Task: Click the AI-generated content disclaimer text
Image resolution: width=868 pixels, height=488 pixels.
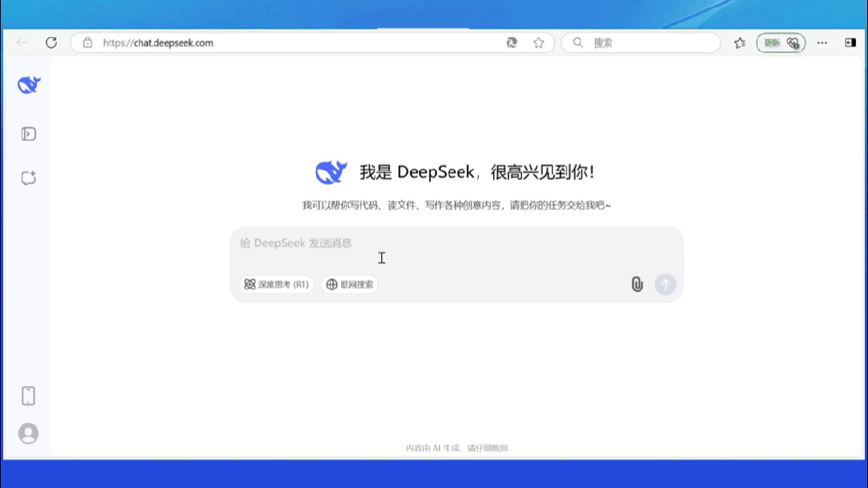Action: (456, 448)
